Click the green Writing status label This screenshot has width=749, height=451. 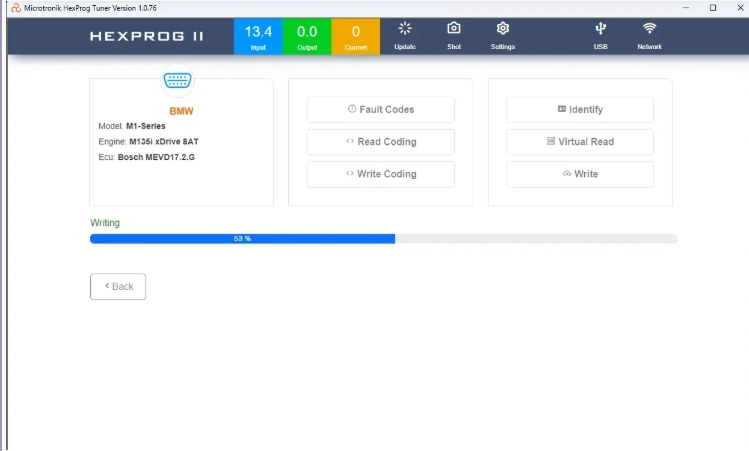[105, 223]
